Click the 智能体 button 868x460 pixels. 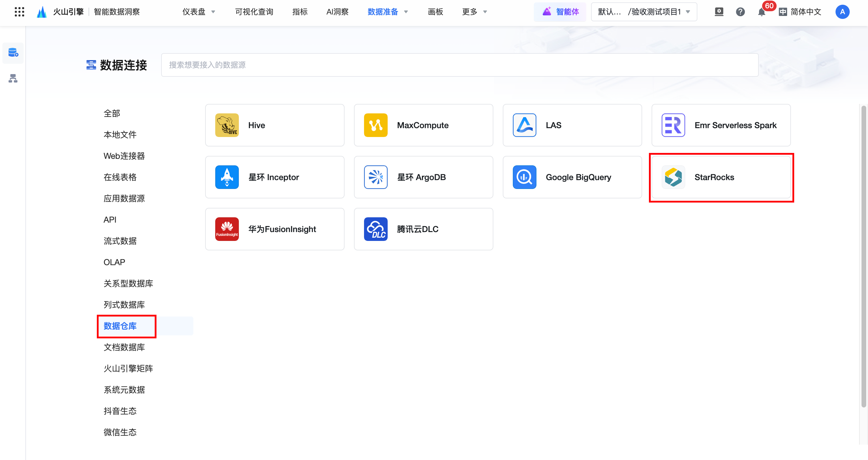pos(560,12)
